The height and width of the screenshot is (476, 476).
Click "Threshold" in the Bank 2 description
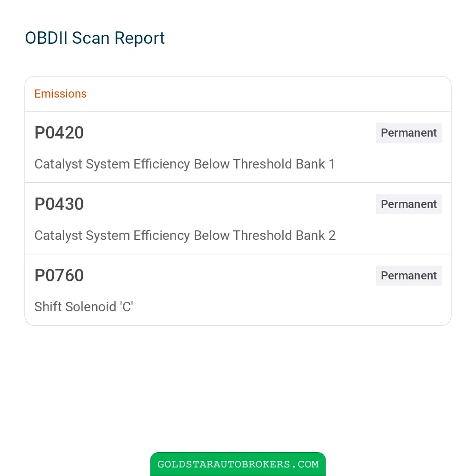(x=262, y=235)
